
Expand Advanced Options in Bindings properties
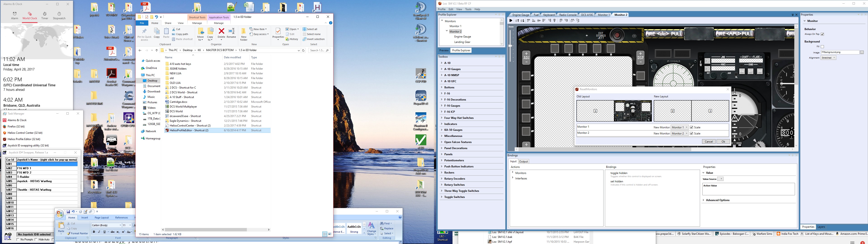[x=704, y=200]
